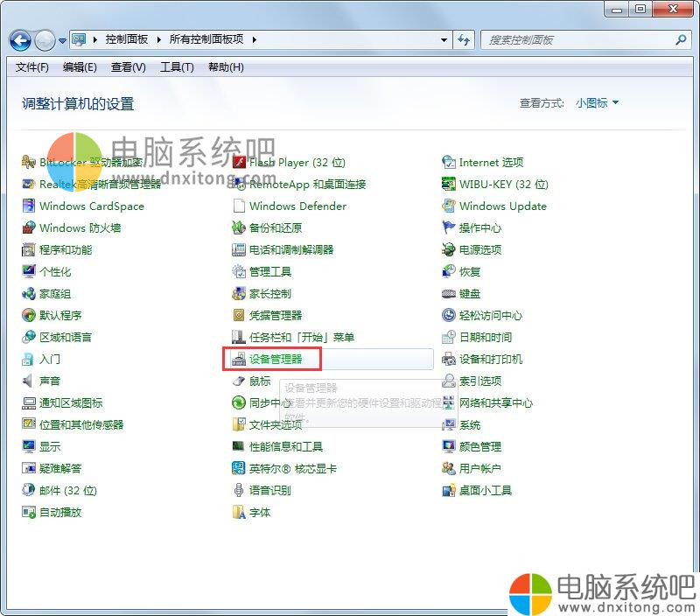
Task: Open the 文件(F) menu
Action: point(32,67)
